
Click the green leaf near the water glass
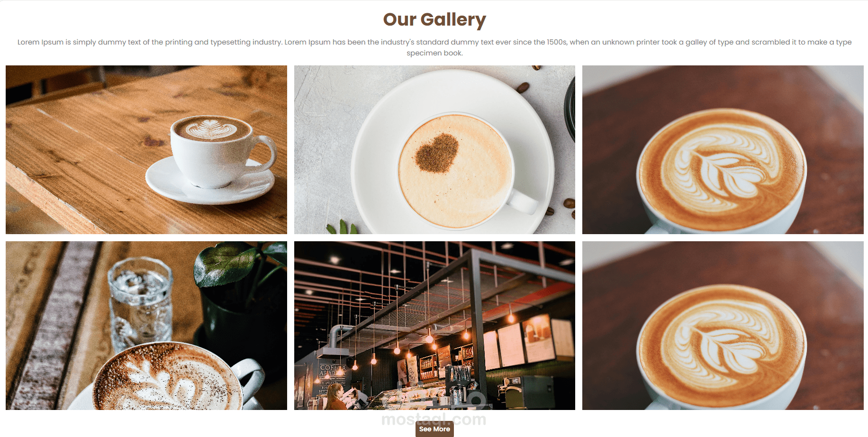227,265
